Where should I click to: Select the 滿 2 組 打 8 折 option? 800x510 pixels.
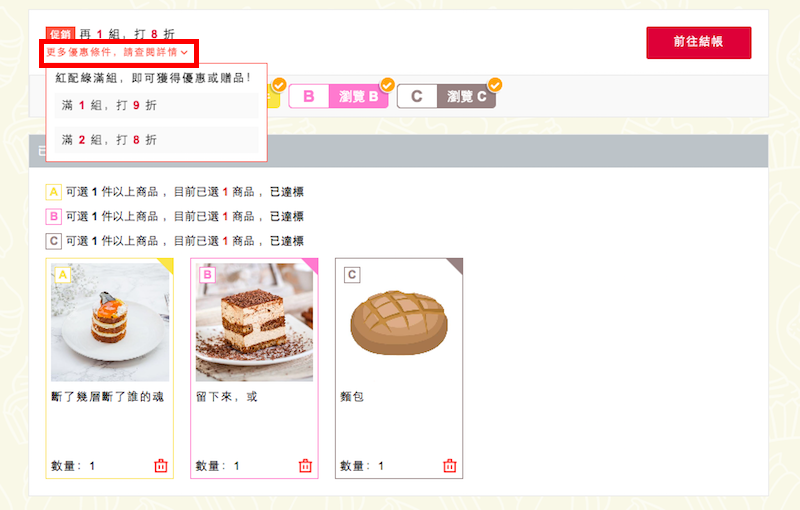(x=156, y=140)
